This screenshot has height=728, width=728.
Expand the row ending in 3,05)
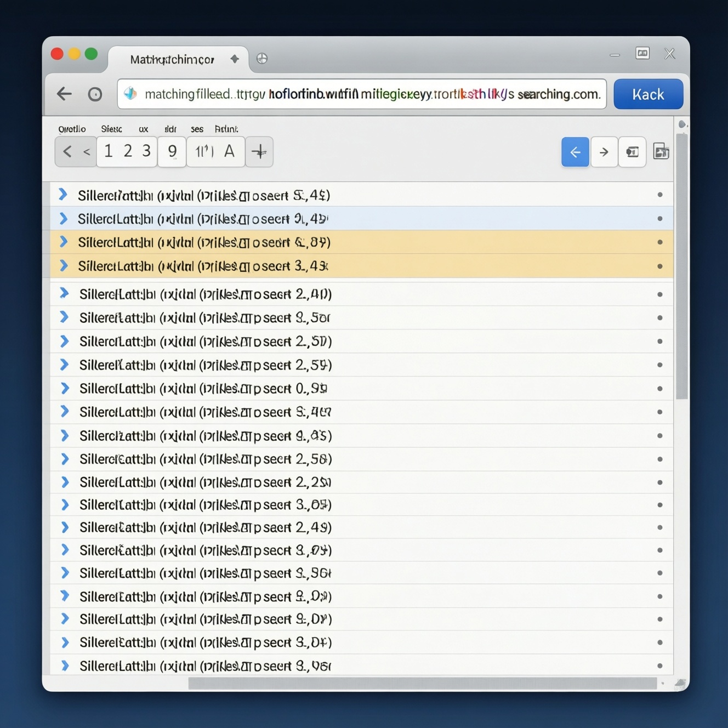click(x=65, y=504)
